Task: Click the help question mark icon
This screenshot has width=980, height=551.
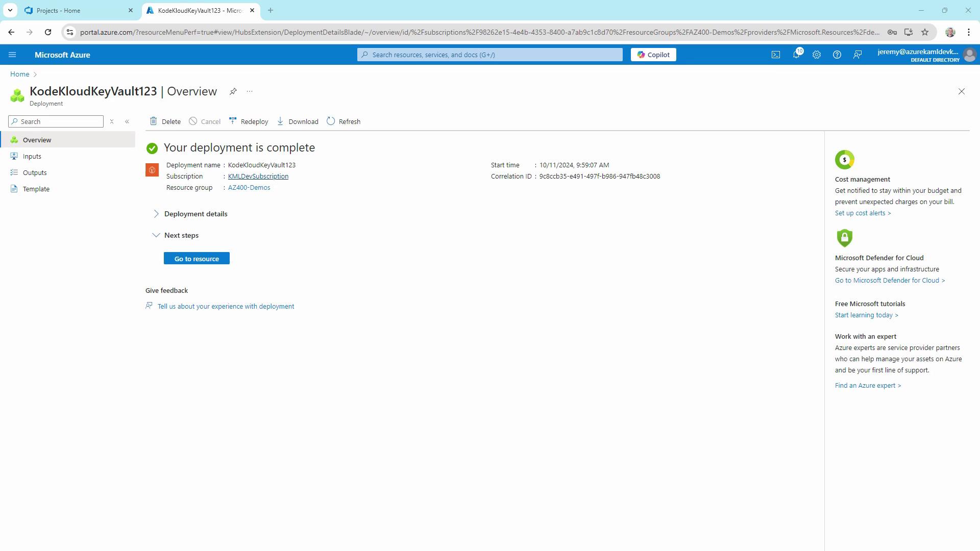Action: coord(837,55)
